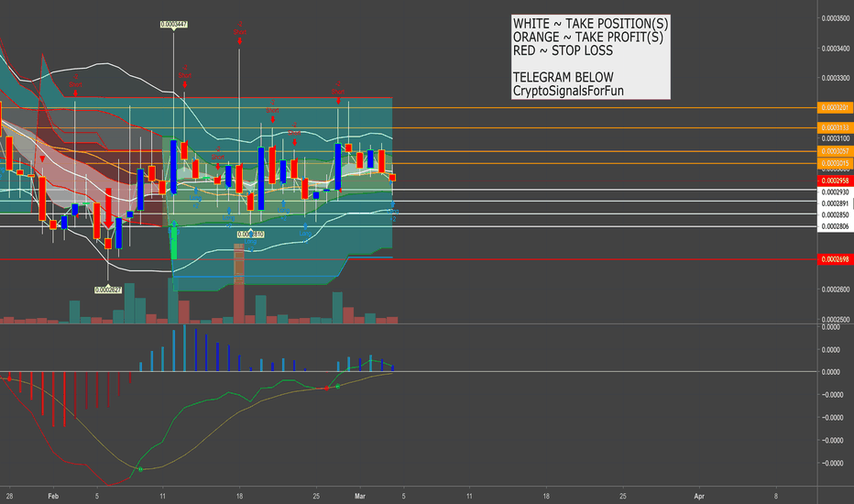Select the orange 0.0003015 price label

[x=835, y=163]
